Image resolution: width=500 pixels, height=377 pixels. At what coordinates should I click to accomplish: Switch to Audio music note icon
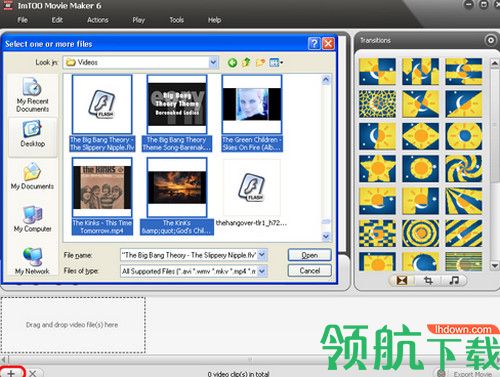click(454, 281)
